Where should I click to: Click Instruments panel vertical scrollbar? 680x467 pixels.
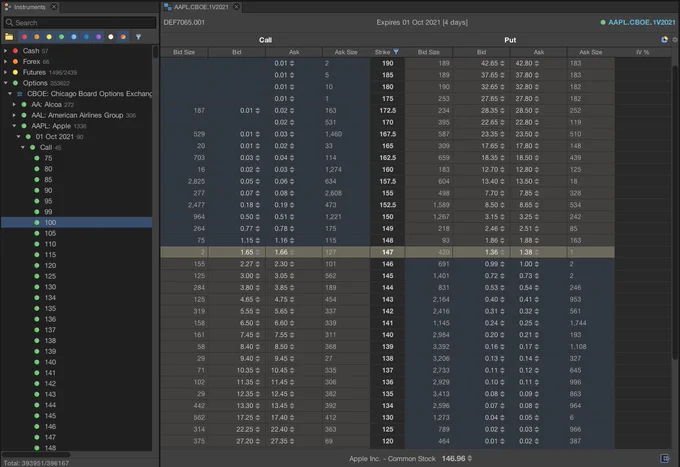[156, 52]
